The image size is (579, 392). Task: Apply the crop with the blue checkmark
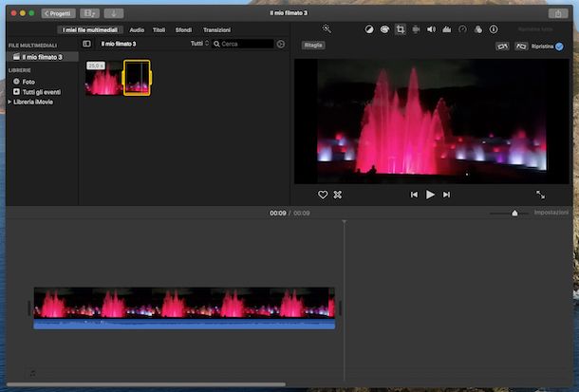pyautogui.click(x=559, y=47)
